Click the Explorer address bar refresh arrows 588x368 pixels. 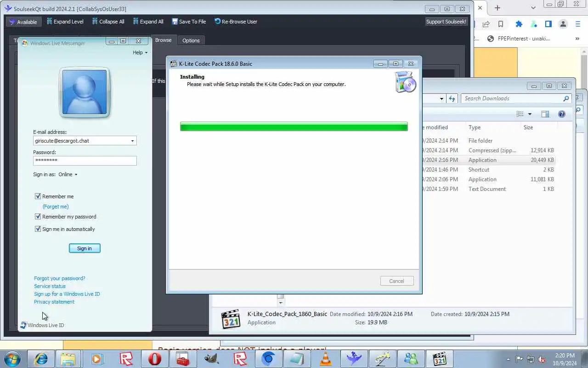452,98
